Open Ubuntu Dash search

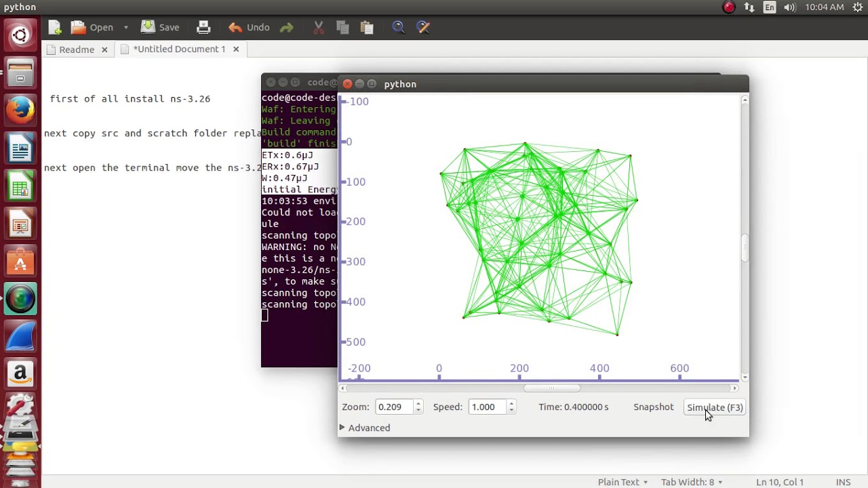point(20,35)
